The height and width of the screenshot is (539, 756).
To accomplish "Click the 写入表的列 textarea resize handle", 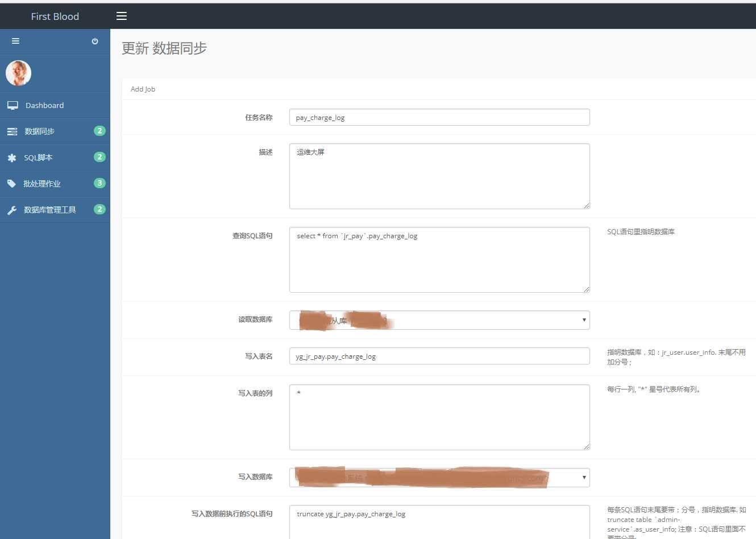I will click(587, 446).
